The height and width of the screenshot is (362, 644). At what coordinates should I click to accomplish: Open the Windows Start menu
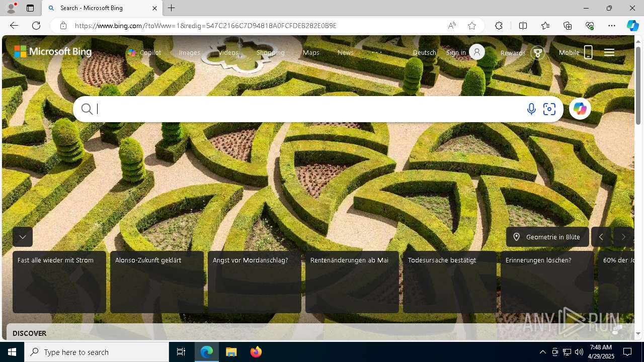click(x=12, y=352)
